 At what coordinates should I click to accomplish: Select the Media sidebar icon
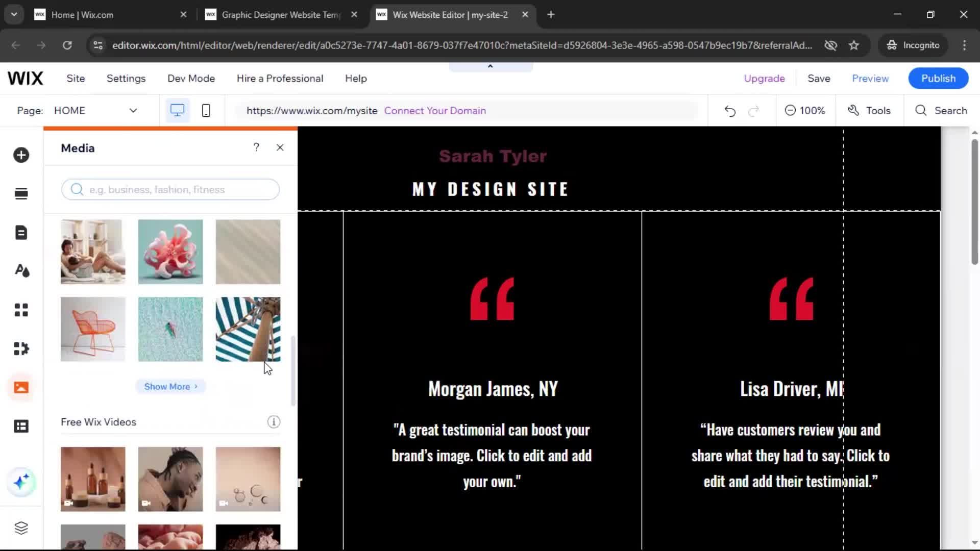pyautogui.click(x=21, y=387)
